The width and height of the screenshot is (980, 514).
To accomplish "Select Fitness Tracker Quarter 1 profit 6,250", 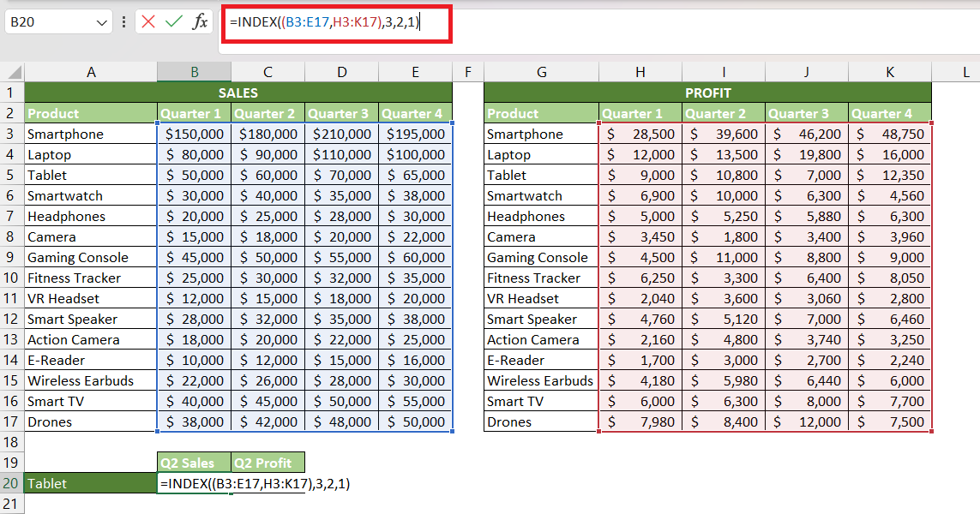I will [x=640, y=278].
